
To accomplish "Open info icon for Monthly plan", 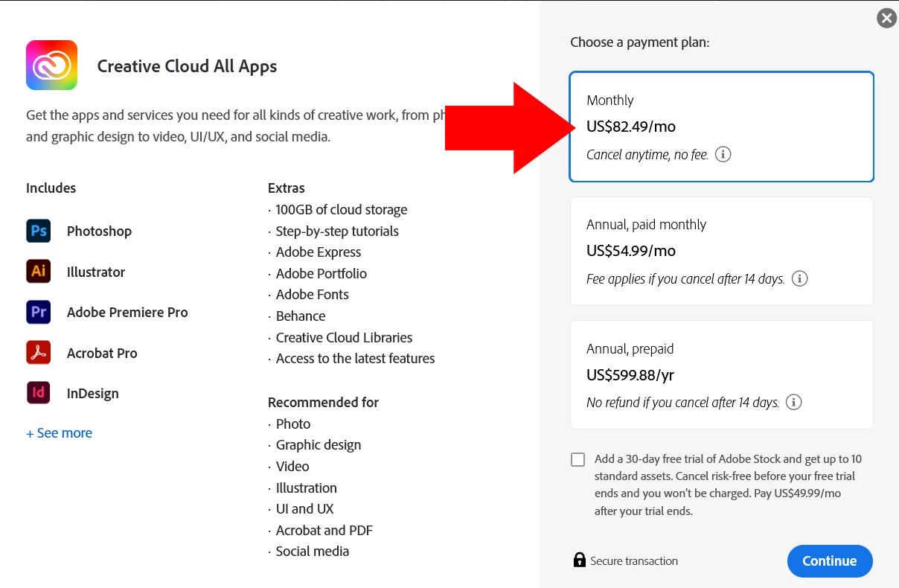I will click(x=723, y=155).
